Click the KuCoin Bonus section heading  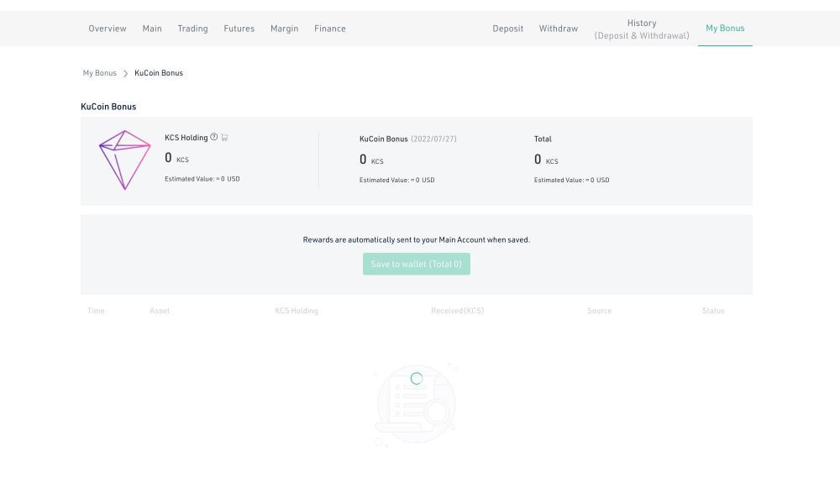[108, 107]
